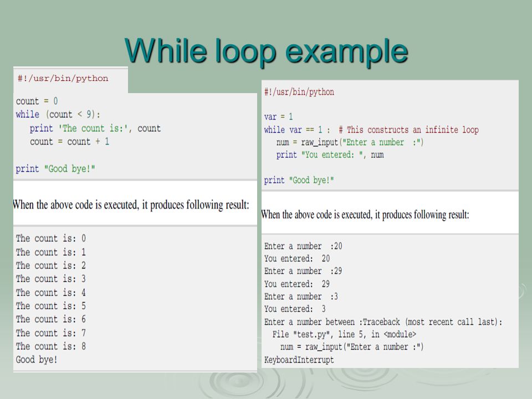Click output line 'The count is: 6'

click(51, 319)
